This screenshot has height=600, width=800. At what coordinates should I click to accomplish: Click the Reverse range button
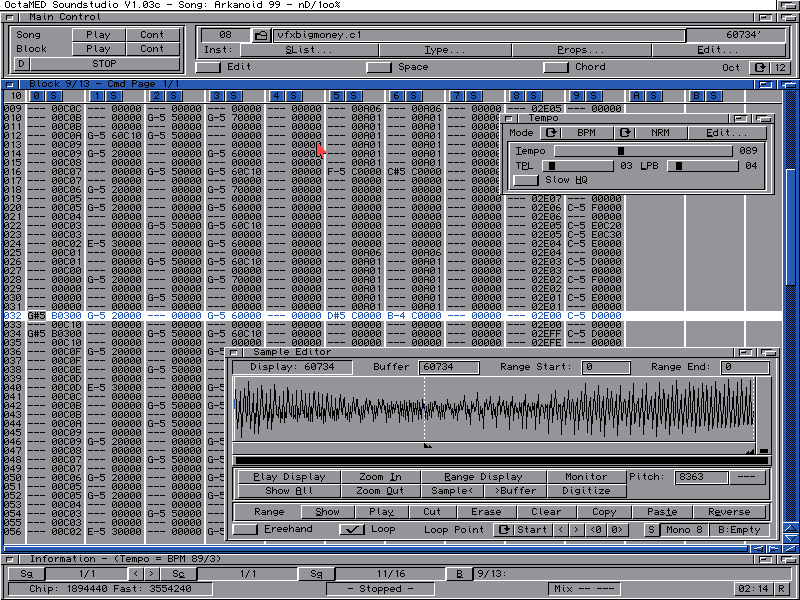[x=729, y=512]
